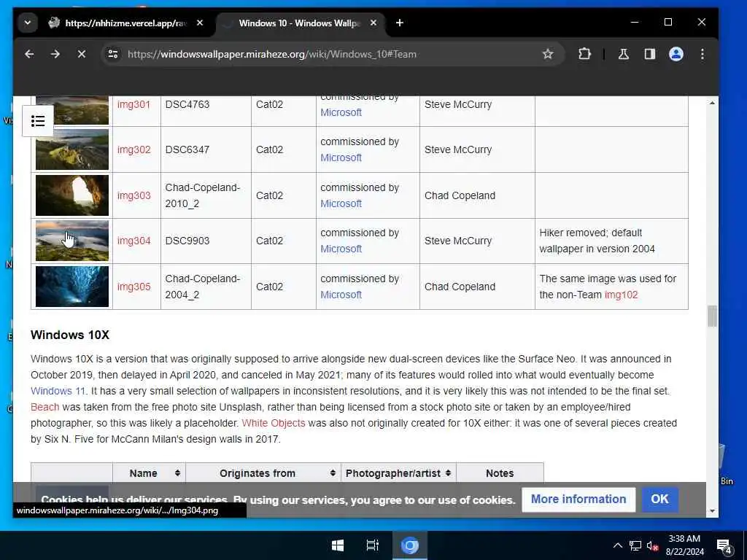This screenshot has height=560, width=747.
Task: Open the White Objects link
Action: [274, 424]
